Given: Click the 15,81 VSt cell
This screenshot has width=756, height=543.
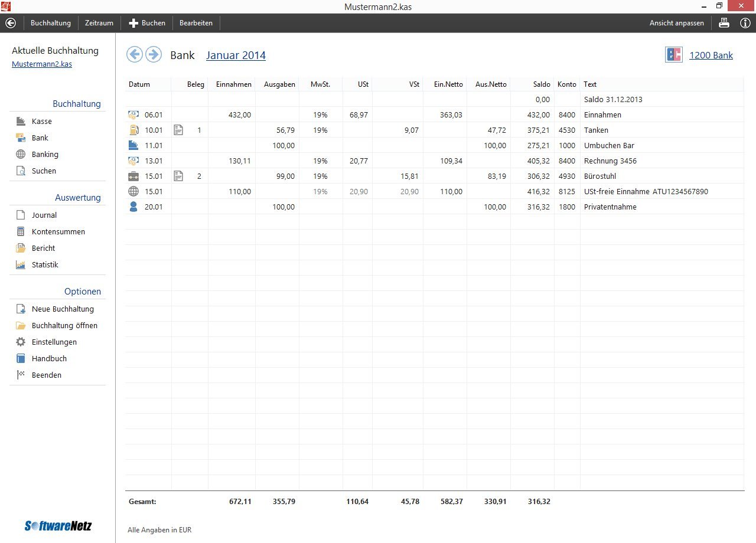Looking at the screenshot, I should coord(410,176).
